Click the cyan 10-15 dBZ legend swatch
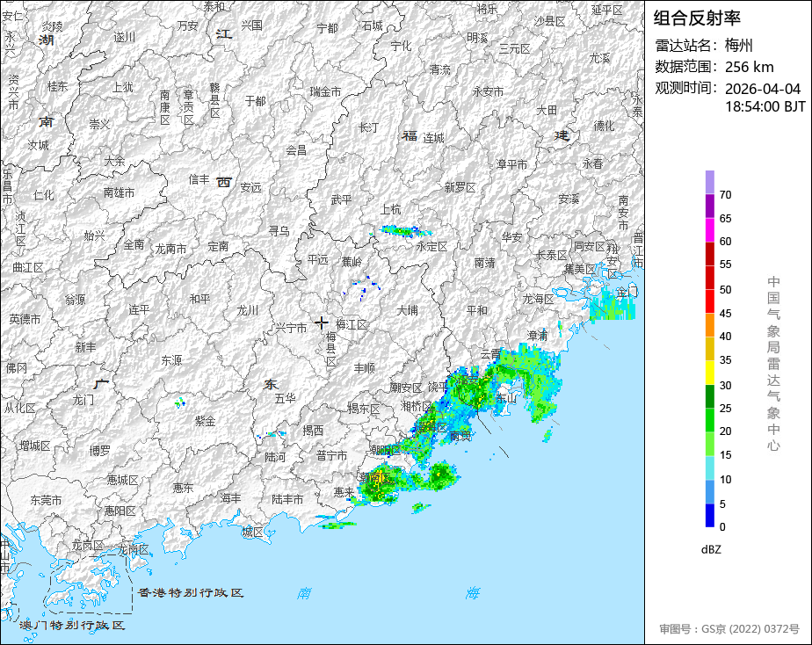Screen dimensions: 812x645 click(709, 468)
